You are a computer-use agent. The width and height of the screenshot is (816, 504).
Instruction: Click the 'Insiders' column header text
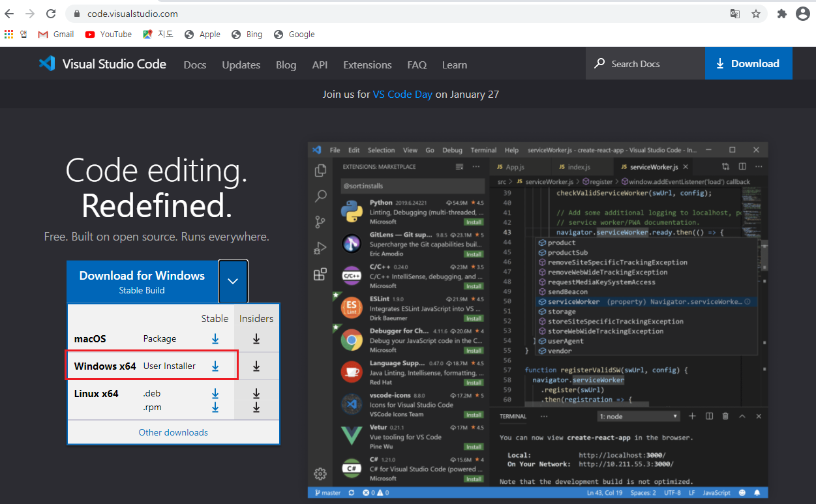[256, 319]
